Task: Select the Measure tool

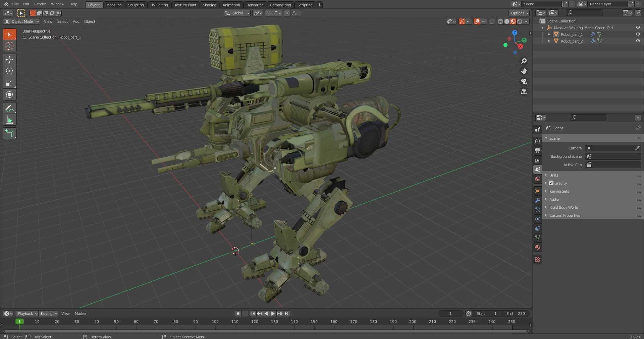Action: (x=9, y=120)
